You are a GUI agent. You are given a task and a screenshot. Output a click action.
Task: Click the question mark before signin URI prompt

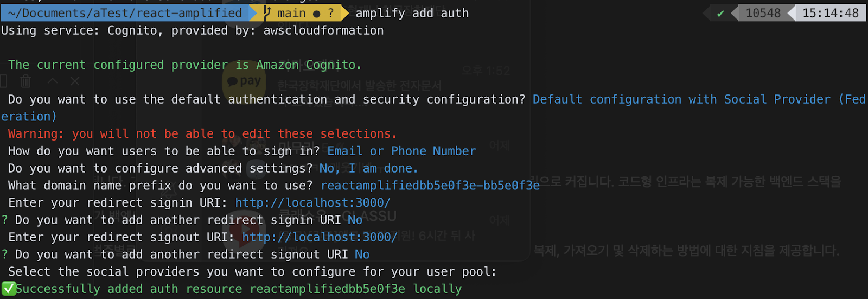4,220
